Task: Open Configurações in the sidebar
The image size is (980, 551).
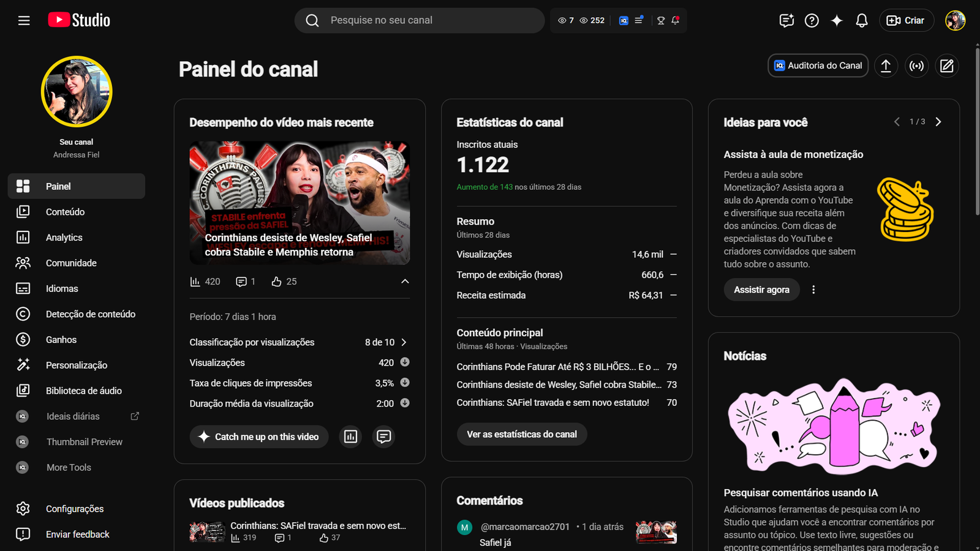Action: coord(77,509)
